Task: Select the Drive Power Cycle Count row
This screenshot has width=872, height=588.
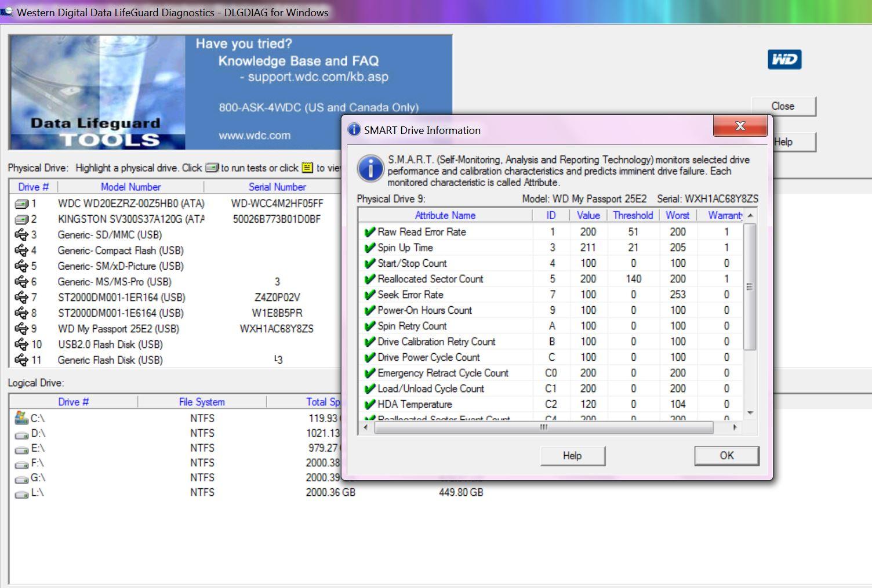Action: [x=551, y=357]
